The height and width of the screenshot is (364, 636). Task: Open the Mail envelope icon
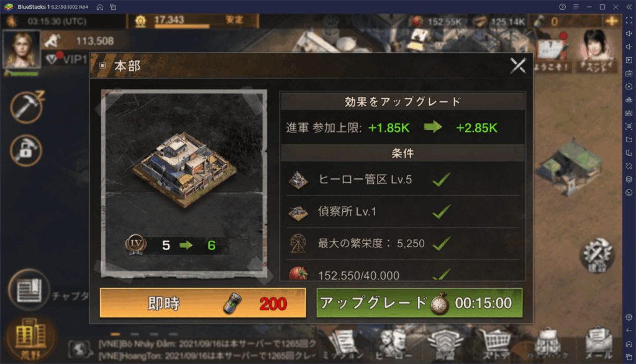pyautogui.click(x=599, y=344)
